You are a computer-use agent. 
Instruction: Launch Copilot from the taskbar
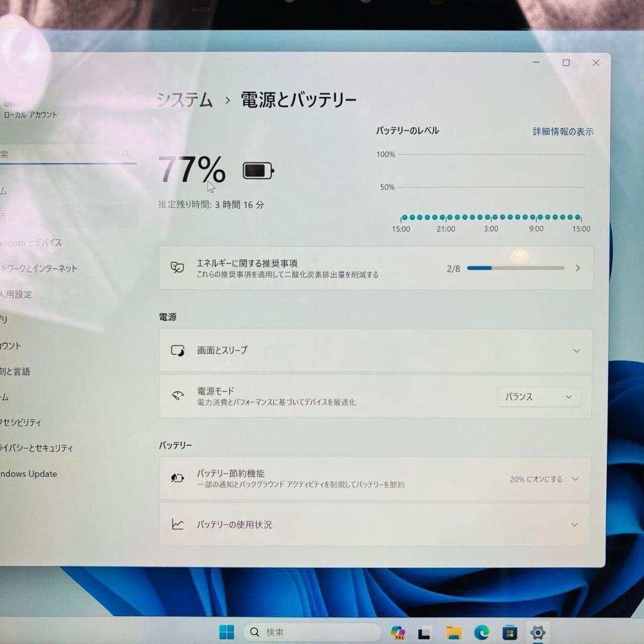pyautogui.click(x=398, y=632)
